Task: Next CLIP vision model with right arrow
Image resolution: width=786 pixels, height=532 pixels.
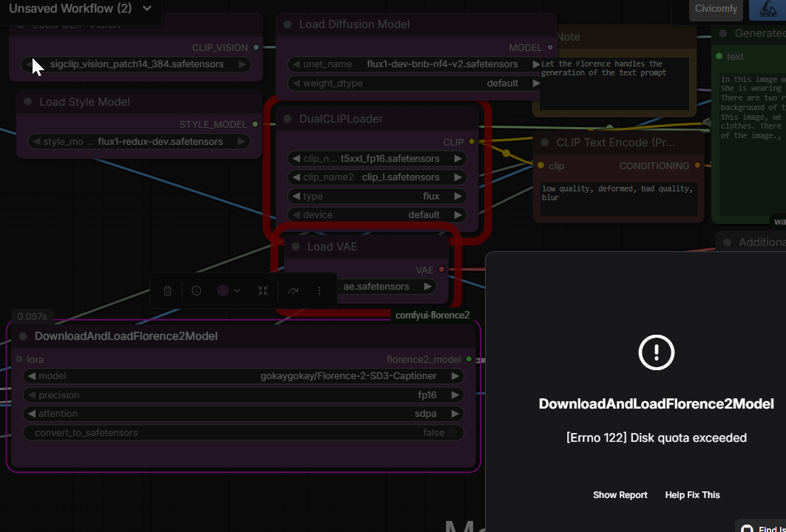Action: click(242, 64)
